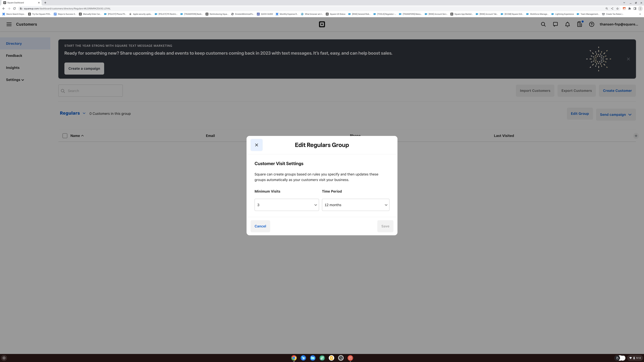This screenshot has width=644, height=362.
Task: Tick the select-all checkbox beside Name
Action: [65, 136]
